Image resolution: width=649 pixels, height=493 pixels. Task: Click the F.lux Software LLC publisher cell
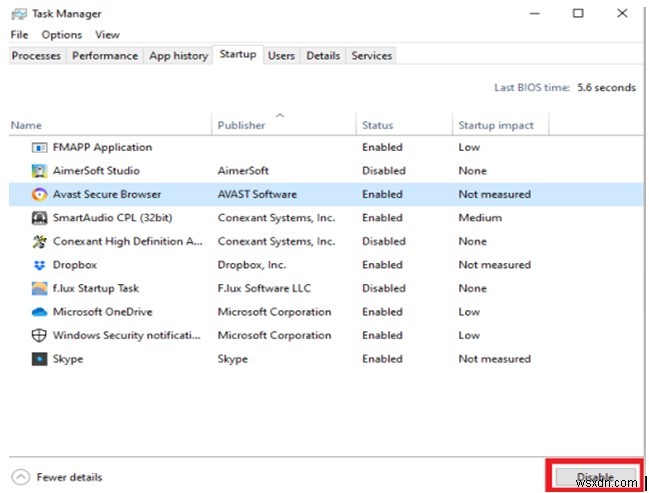[264, 289]
